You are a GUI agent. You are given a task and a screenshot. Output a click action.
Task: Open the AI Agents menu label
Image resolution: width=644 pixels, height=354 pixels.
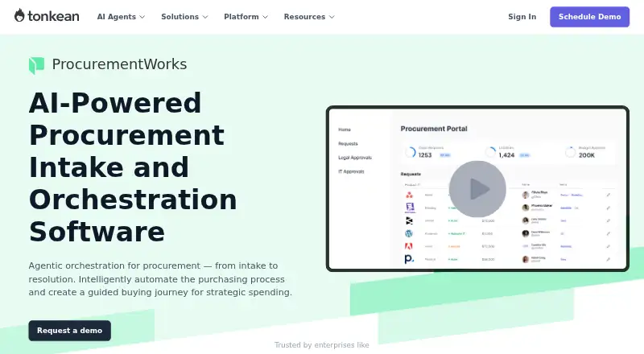click(x=116, y=17)
